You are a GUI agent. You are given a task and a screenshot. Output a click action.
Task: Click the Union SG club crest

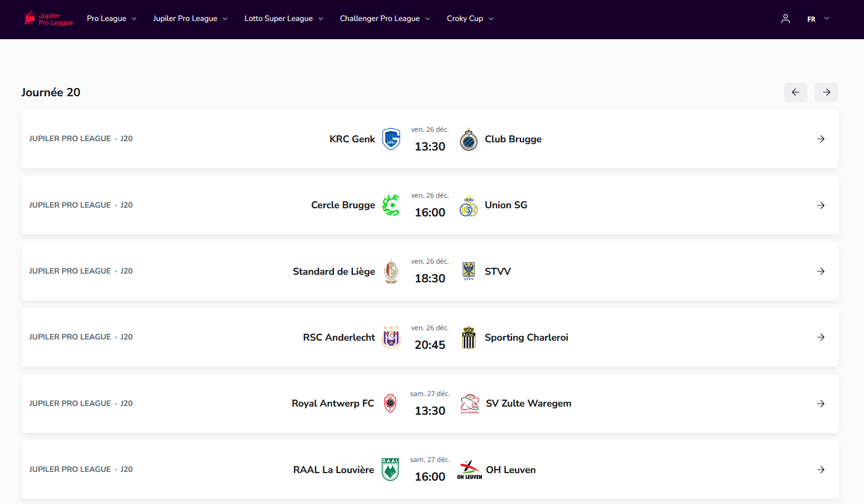coord(468,206)
